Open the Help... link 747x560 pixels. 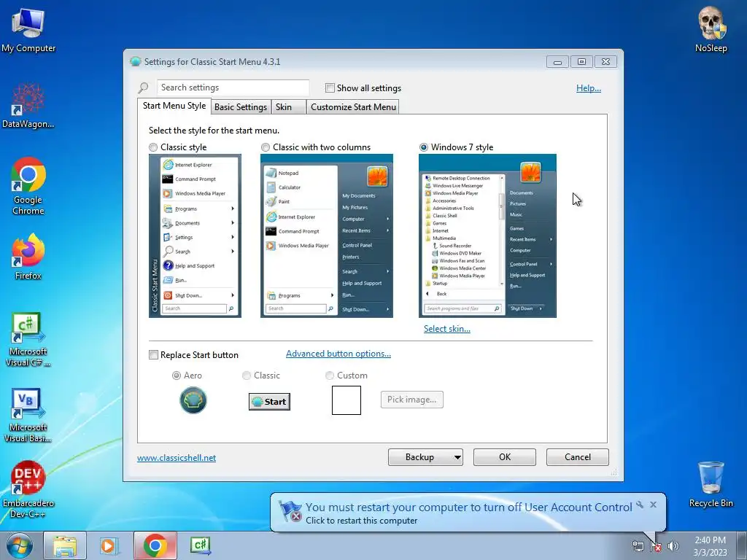pyautogui.click(x=589, y=88)
